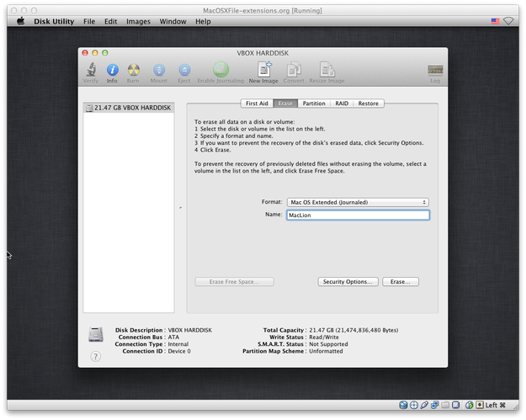Click the Eject toolbar icon
Image resolution: width=526 pixels, height=420 pixels.
click(184, 70)
